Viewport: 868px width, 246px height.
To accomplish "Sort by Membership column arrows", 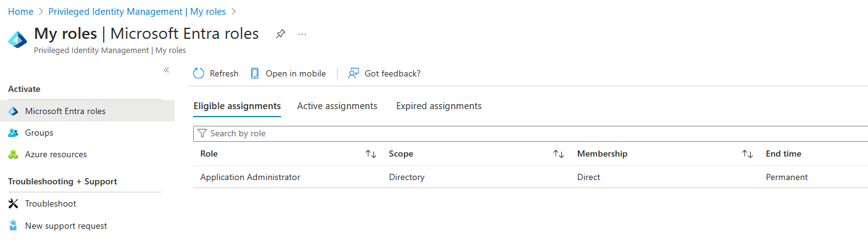I will pos(747,154).
